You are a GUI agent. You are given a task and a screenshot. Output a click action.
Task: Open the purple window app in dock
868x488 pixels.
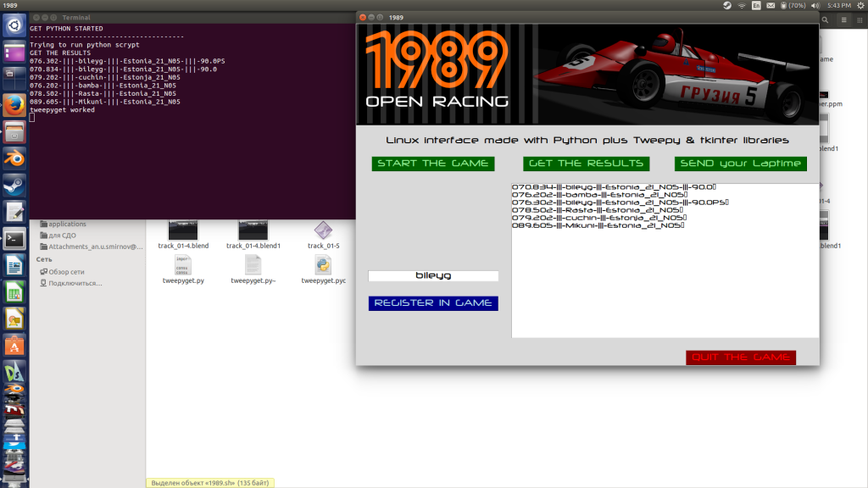[x=14, y=53]
